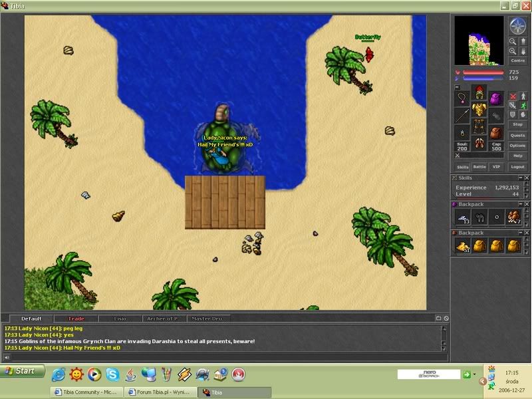Open the Help button

coord(518,156)
